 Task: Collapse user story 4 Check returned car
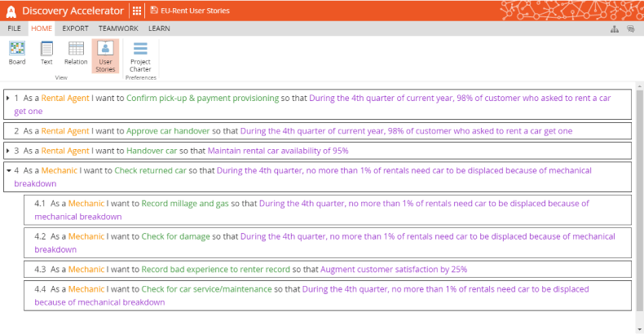tap(7, 171)
